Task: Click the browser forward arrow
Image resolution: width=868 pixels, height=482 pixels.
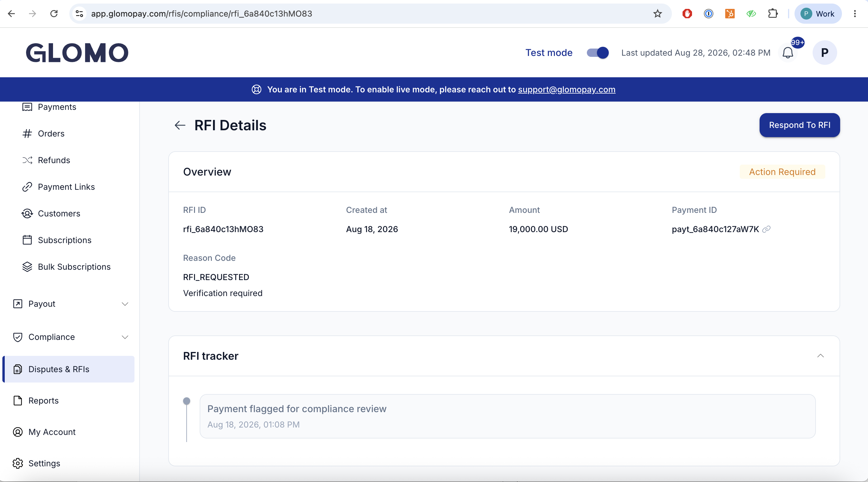Action: click(33, 14)
